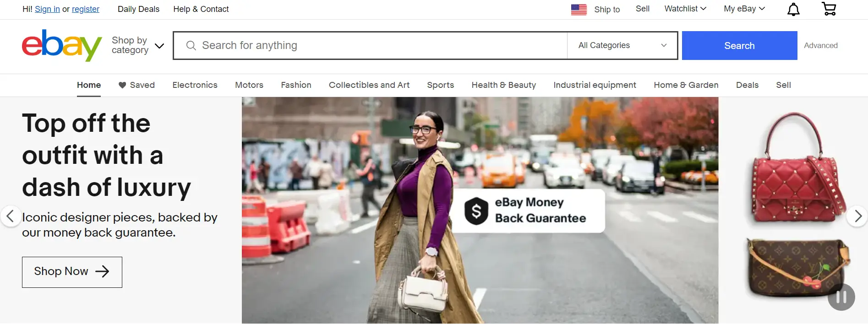Click into Search for anything field
The image size is (868, 324).
tap(370, 45)
